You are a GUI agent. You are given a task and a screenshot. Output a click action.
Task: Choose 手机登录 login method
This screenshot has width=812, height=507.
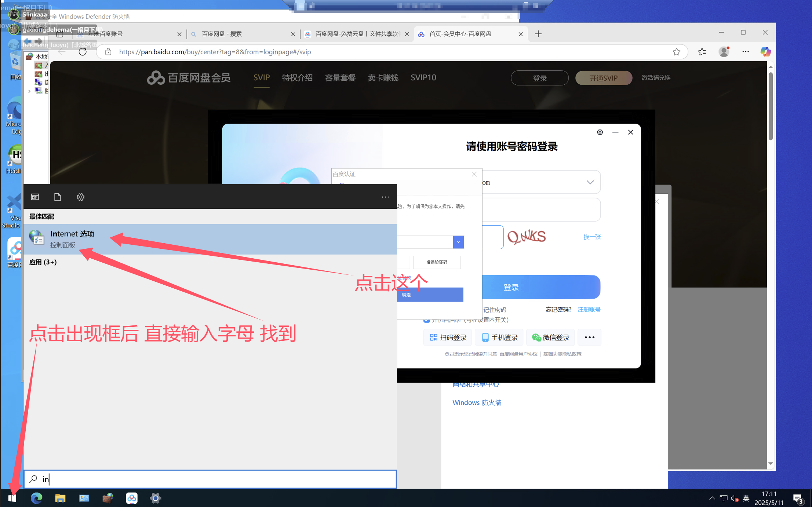click(x=499, y=337)
